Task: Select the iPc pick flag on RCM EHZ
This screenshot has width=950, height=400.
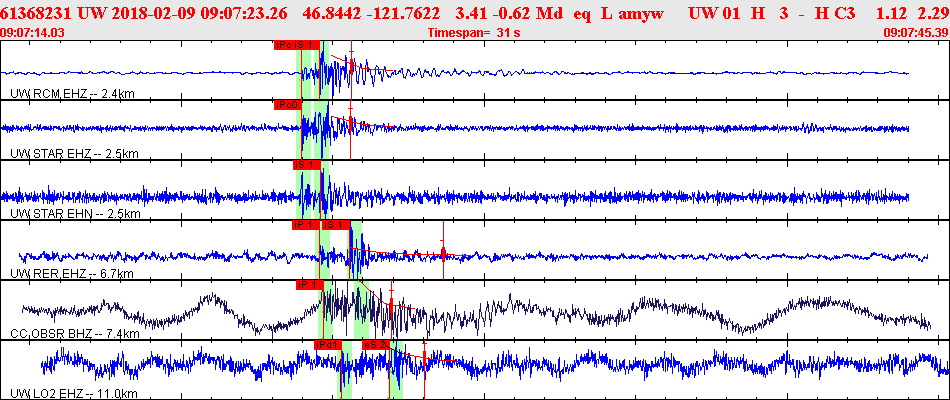Action: (282, 45)
